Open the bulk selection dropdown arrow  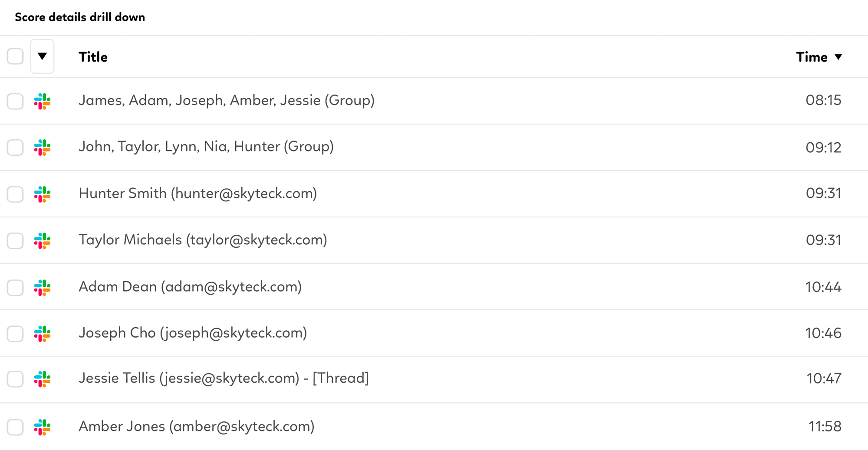42,56
